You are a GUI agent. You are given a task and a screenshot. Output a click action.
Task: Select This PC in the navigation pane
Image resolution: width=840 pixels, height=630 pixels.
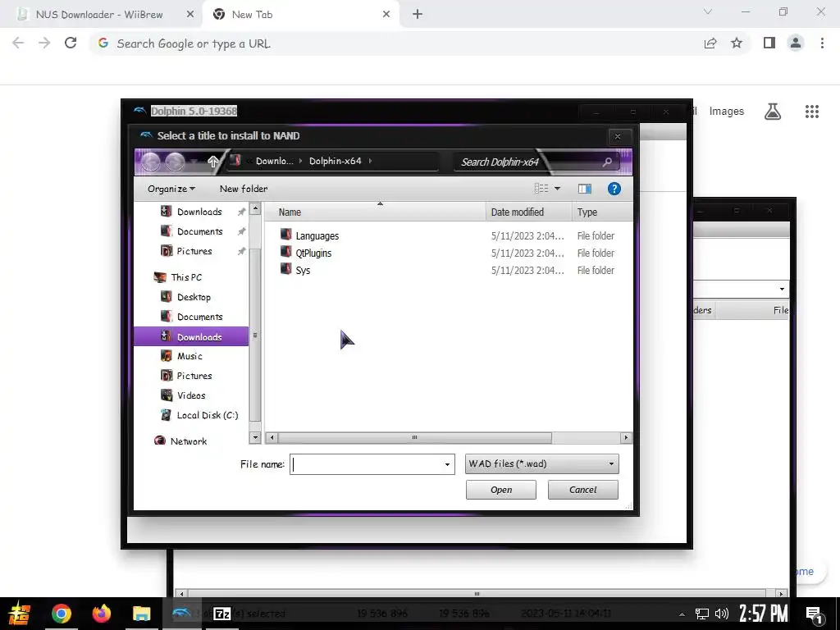[186, 277]
